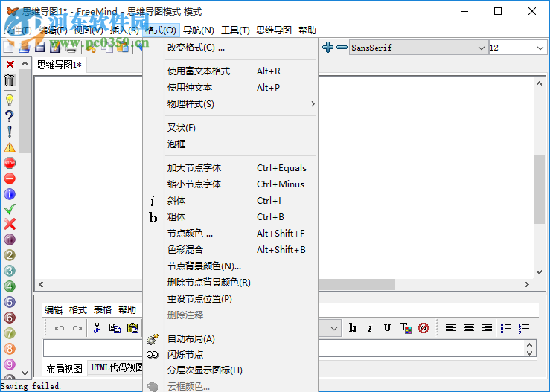Open the 帮助 menu in the main menu bar
Screen dimensions: 550x392
[307, 30]
